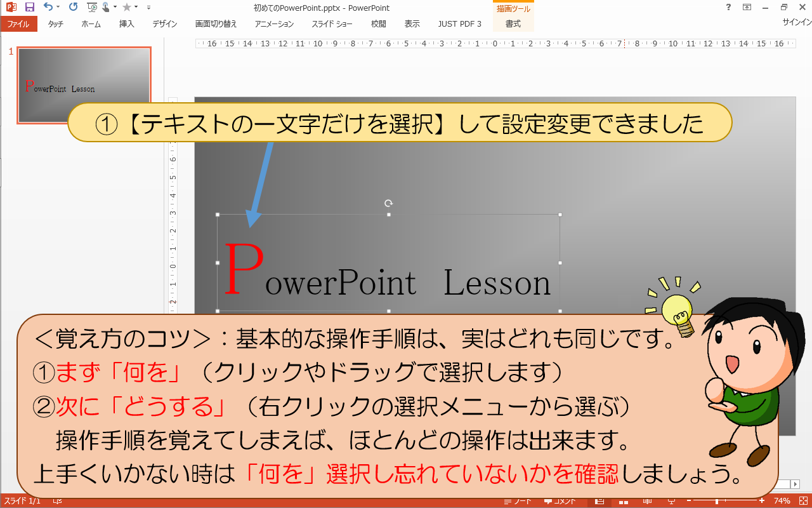The image size is (812, 508).
Task: Click the zoom slider in the status bar
Action: click(725, 501)
